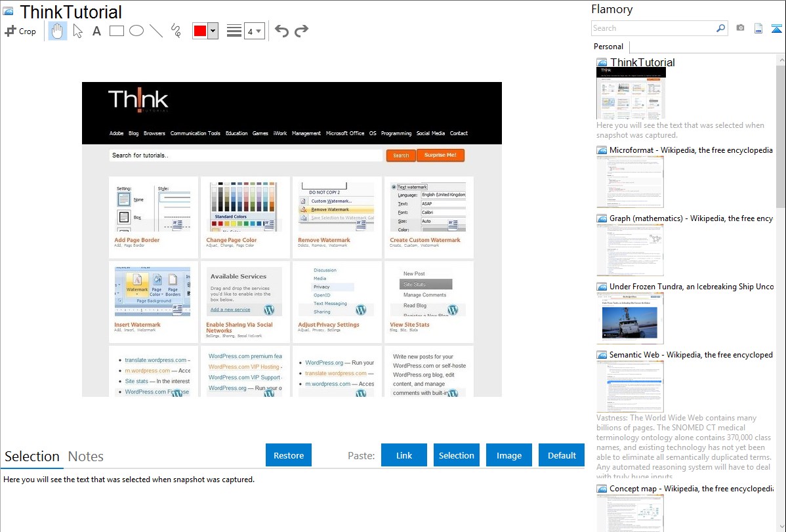Click the icon next to Under Frozen Tundra
The width and height of the screenshot is (786, 532).
pos(602,287)
